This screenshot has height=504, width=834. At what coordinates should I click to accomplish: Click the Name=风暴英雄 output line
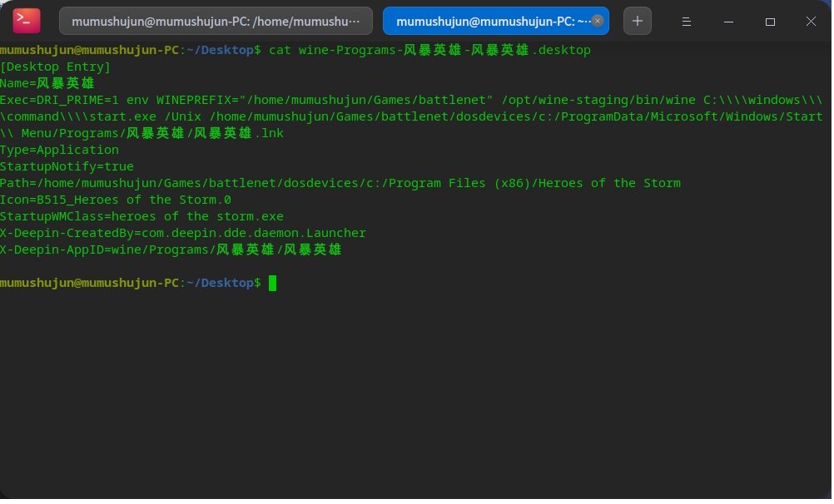(47, 83)
